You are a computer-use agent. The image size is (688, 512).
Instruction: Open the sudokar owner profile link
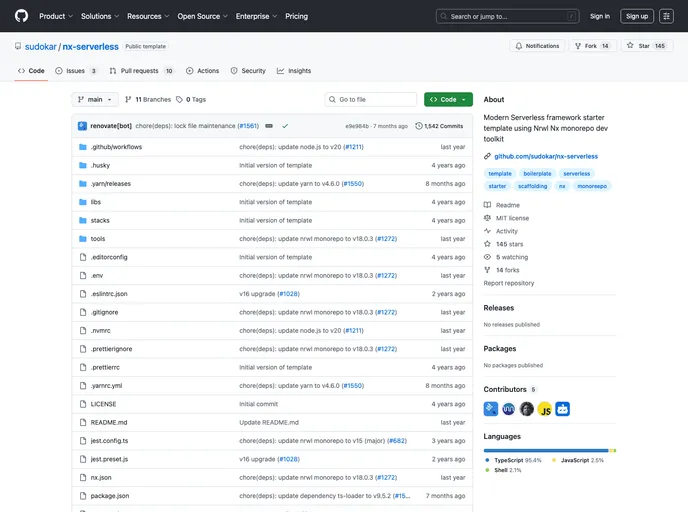pos(40,47)
